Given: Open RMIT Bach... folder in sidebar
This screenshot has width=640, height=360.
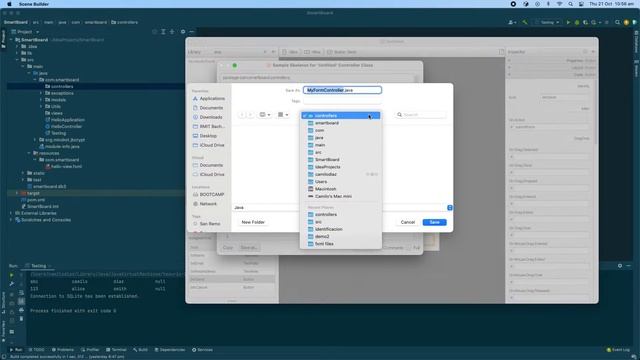Looking at the screenshot, I should (209, 127).
